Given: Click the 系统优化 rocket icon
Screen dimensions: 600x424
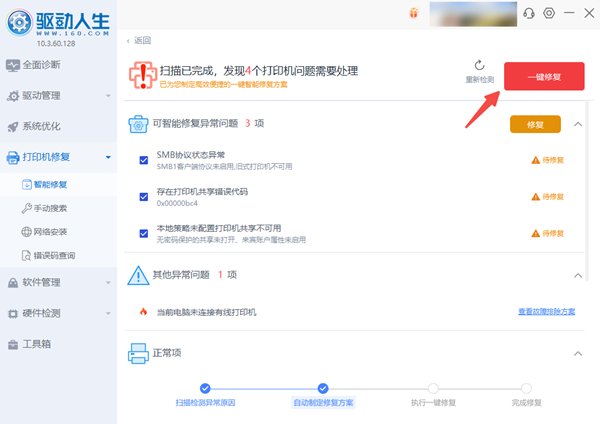Looking at the screenshot, I should pos(13,127).
